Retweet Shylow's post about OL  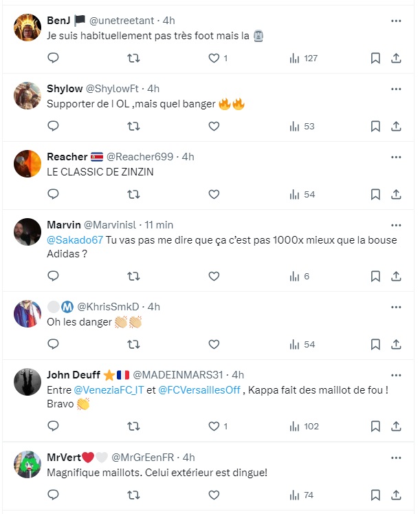pos(133,126)
